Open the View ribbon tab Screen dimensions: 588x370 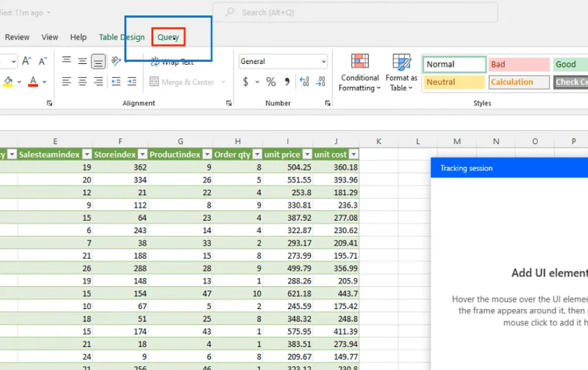(50, 38)
